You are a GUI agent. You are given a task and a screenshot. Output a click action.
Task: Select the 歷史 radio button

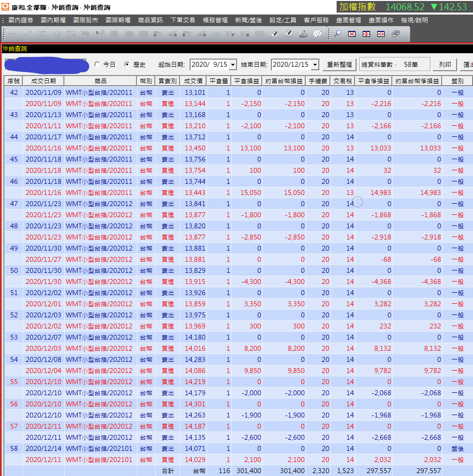click(127, 64)
